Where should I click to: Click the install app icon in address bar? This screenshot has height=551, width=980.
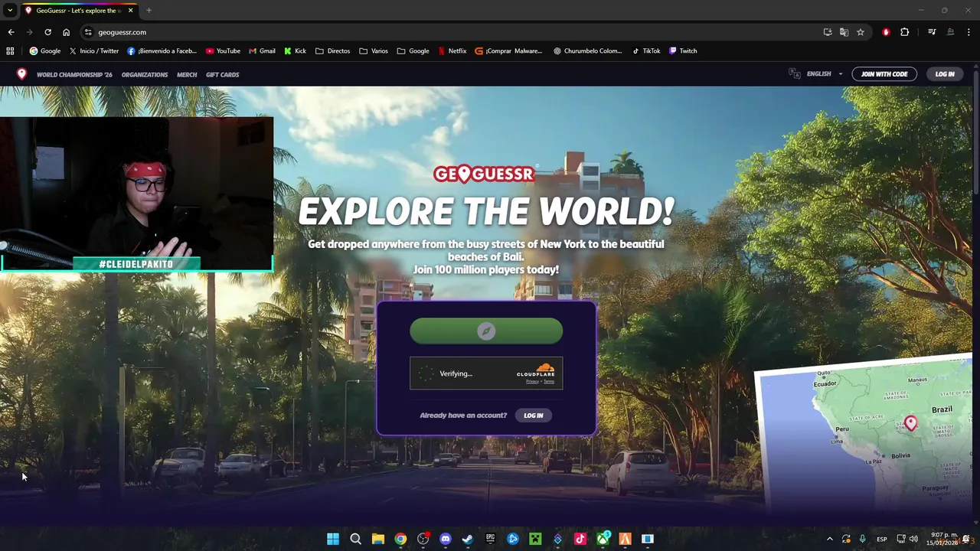[828, 32]
